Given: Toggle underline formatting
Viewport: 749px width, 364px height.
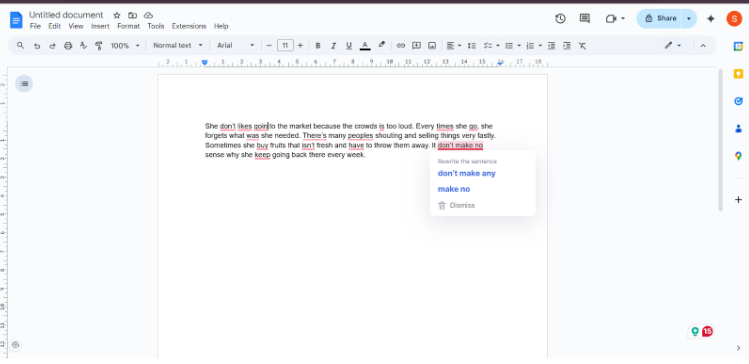Looking at the screenshot, I should [x=349, y=46].
